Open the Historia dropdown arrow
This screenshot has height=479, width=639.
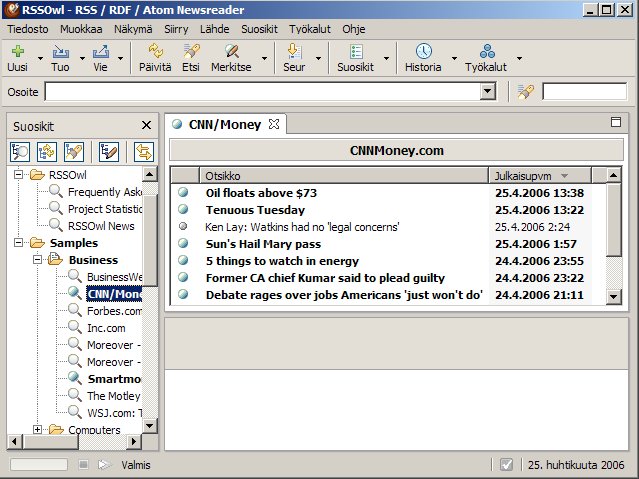click(454, 59)
